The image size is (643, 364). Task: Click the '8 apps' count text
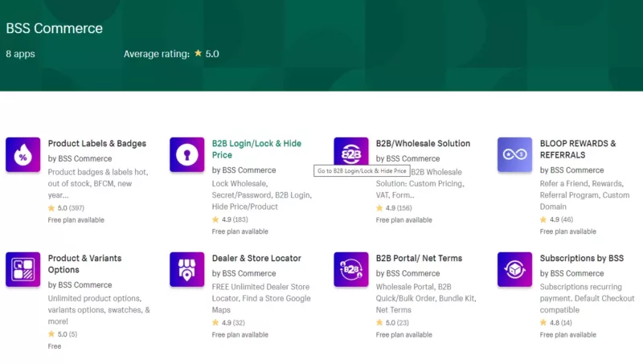coord(21,54)
